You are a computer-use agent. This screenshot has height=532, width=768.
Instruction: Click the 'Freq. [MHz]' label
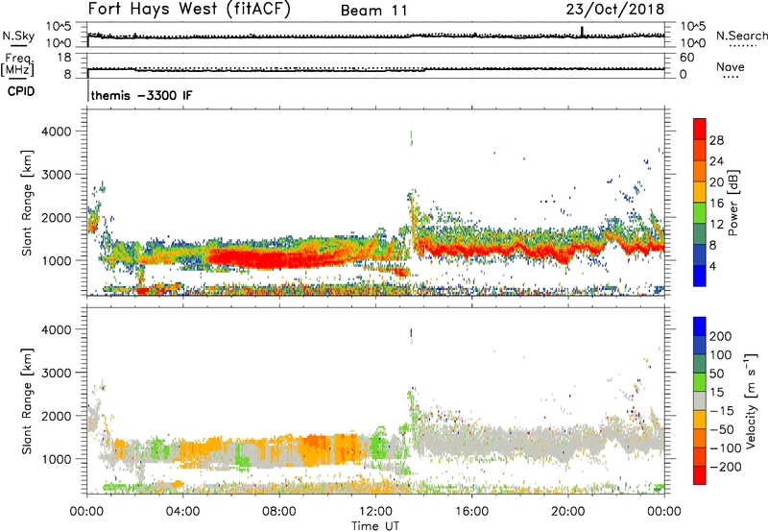(17, 64)
